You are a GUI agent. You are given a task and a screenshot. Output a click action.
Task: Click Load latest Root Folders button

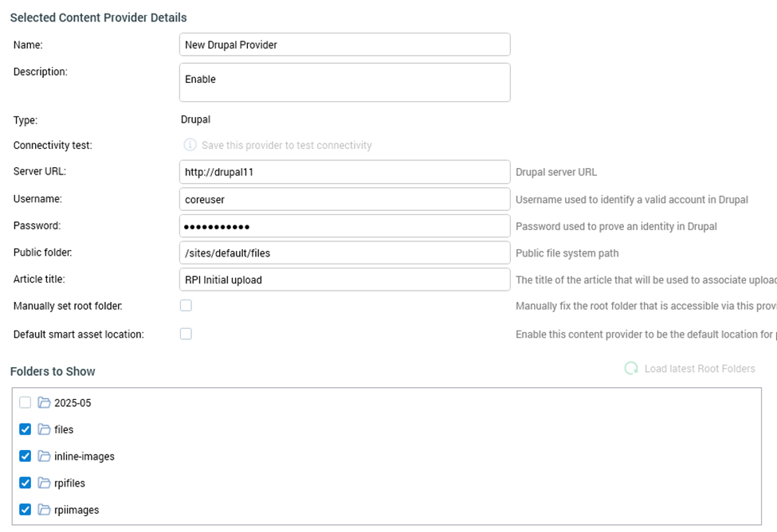tap(699, 369)
